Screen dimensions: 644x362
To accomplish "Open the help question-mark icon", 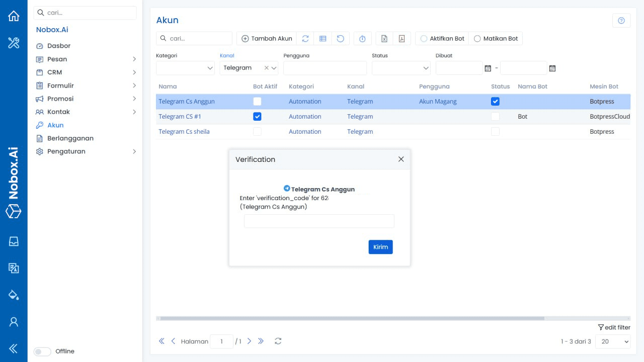I will click(x=621, y=20).
